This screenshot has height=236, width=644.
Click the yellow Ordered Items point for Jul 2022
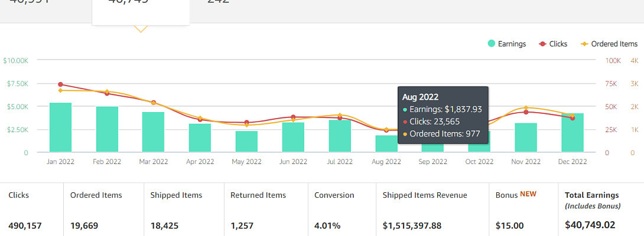pos(340,115)
